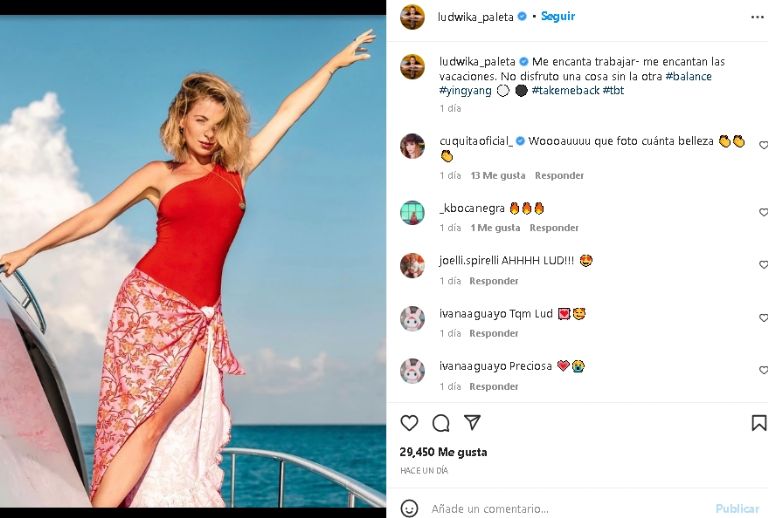View 13 Me gusta on comment
This screenshot has height=518, width=768.
coord(498,175)
